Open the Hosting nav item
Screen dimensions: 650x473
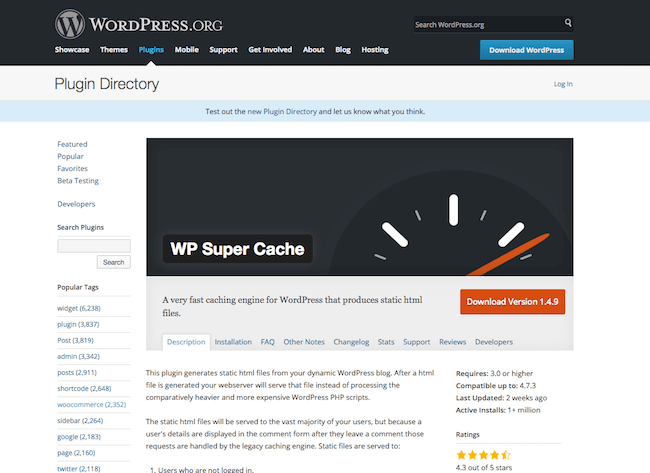375,50
